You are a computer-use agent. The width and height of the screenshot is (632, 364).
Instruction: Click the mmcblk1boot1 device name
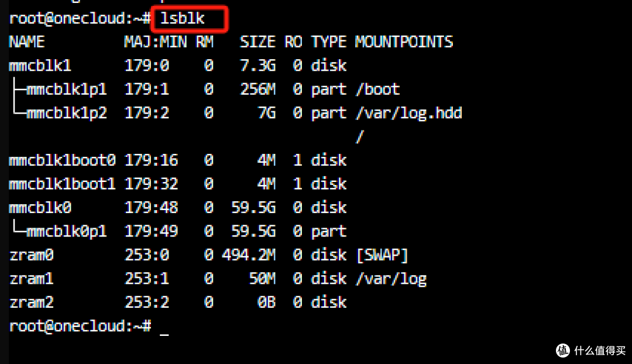pos(62,184)
